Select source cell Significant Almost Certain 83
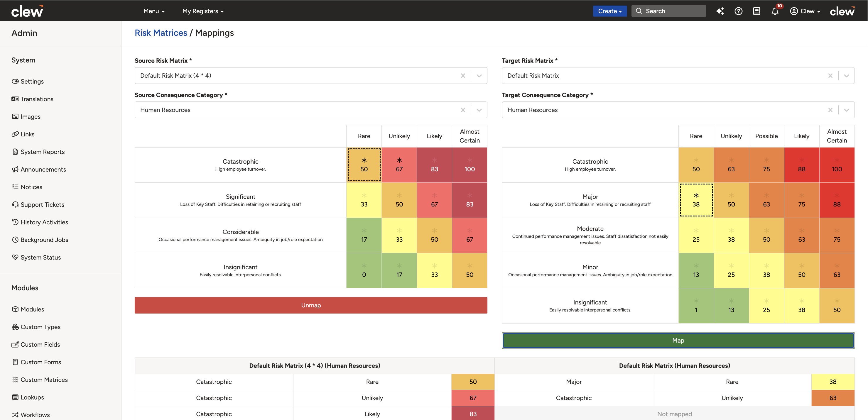This screenshot has height=420, width=868. point(470,200)
